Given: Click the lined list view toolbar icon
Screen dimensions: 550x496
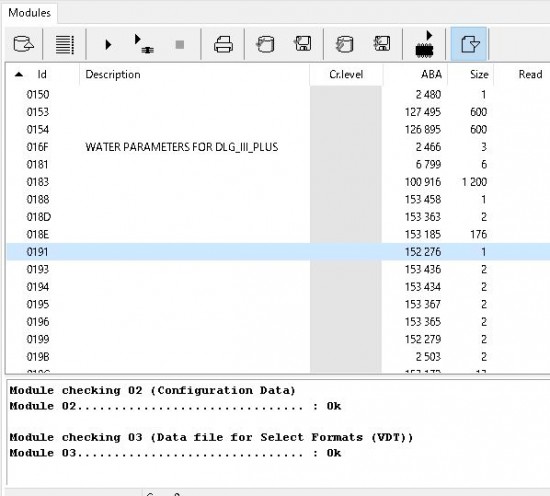Looking at the screenshot, I should 65,45.
